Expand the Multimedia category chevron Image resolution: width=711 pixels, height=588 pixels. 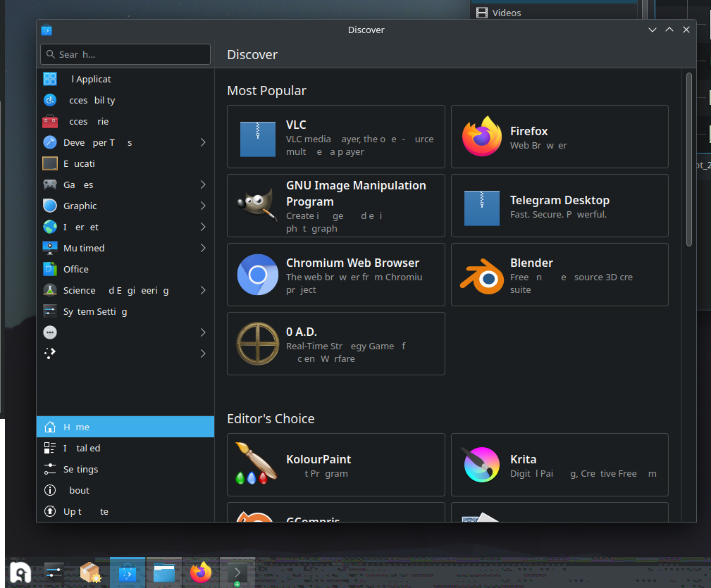(x=203, y=248)
